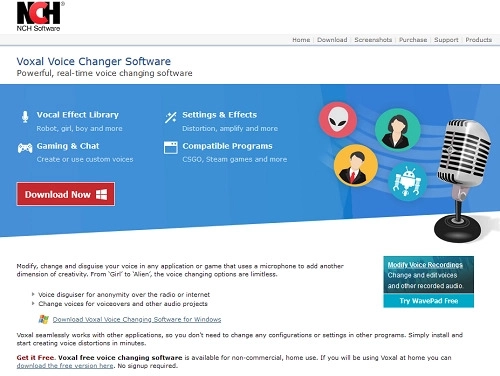Screen dimensions: 500x376
Task: Click 'CSGO, Steam games and more' text
Action: (x=235, y=159)
